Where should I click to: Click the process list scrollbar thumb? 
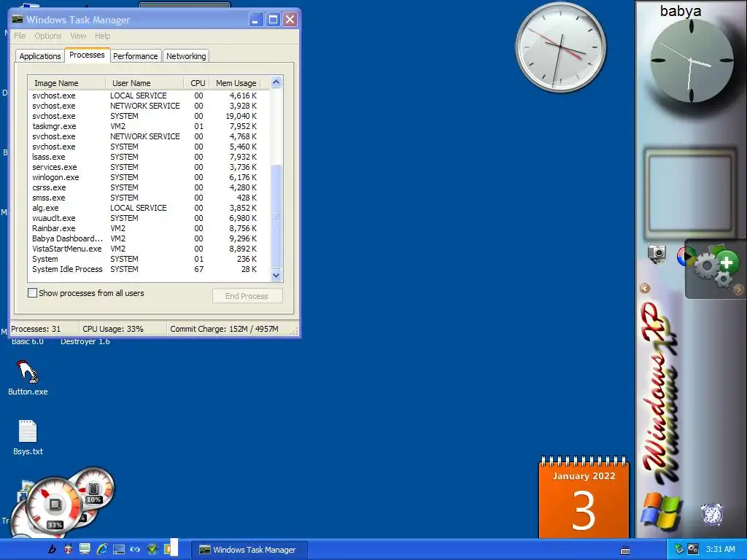[x=276, y=217]
